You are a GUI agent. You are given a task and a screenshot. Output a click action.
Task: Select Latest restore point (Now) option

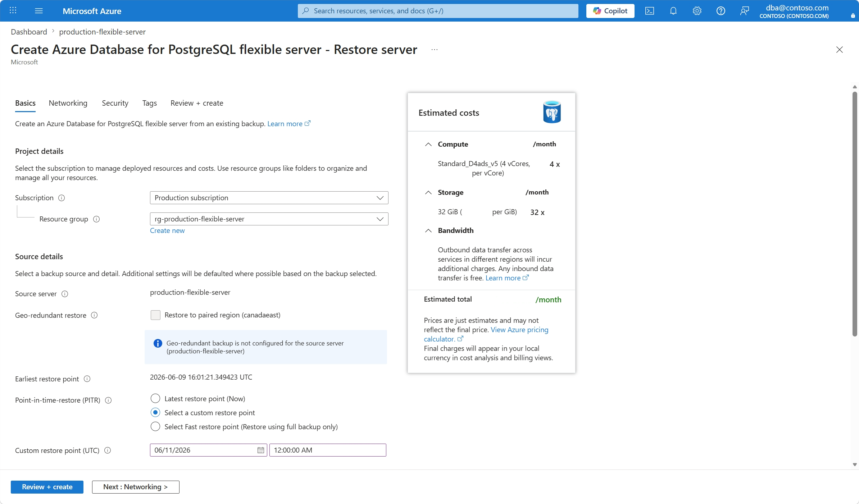(x=155, y=398)
